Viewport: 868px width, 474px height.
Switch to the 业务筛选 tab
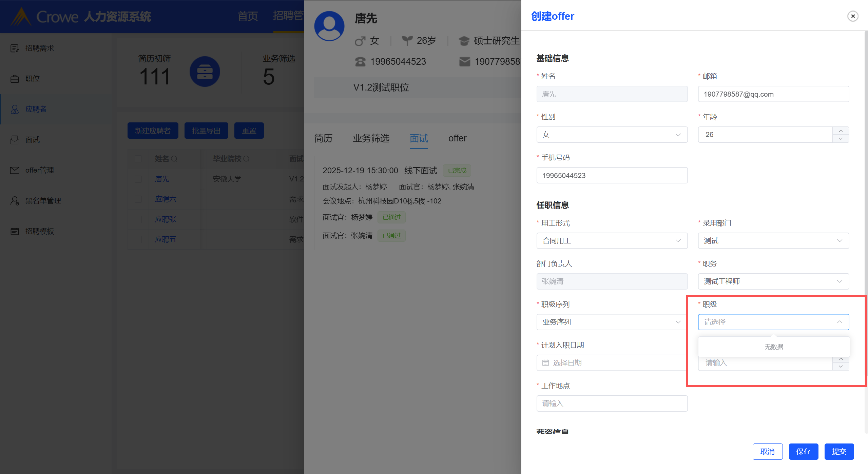pyautogui.click(x=371, y=138)
